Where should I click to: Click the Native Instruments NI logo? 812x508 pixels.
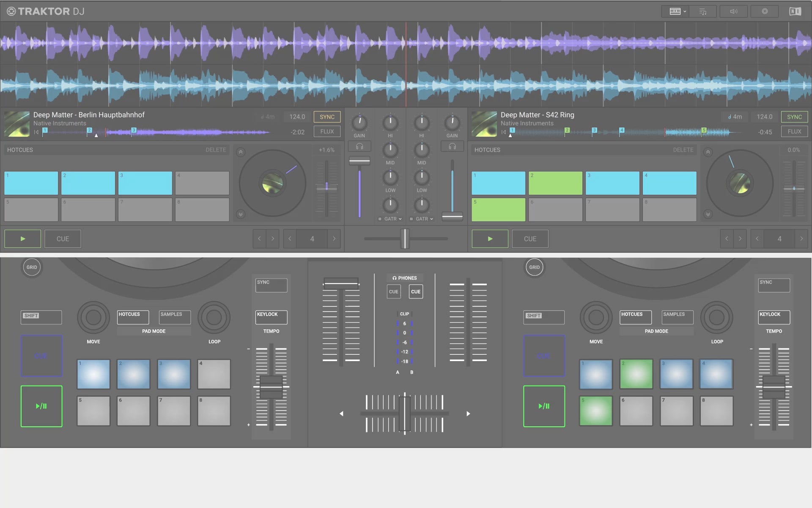[795, 11]
